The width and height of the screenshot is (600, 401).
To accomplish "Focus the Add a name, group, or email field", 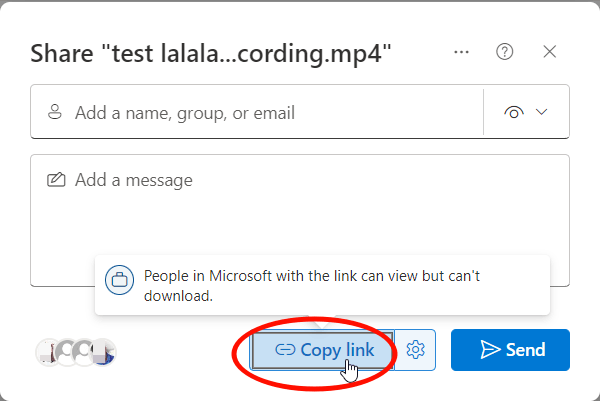I will (257, 112).
